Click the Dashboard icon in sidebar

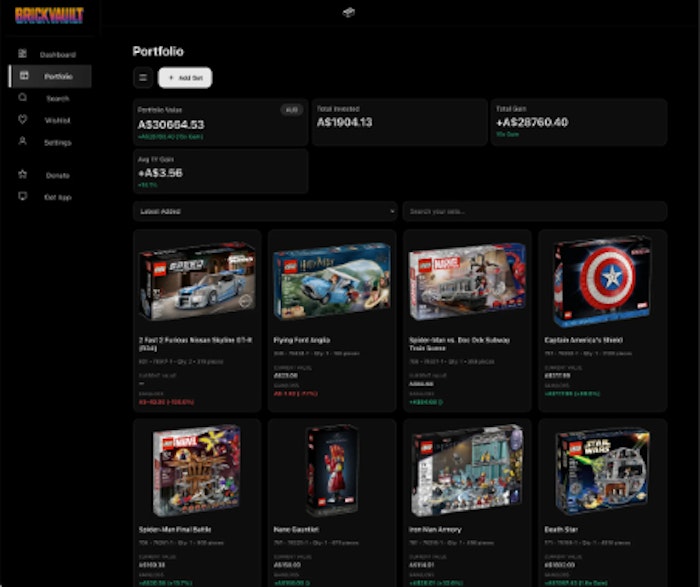tap(22, 54)
